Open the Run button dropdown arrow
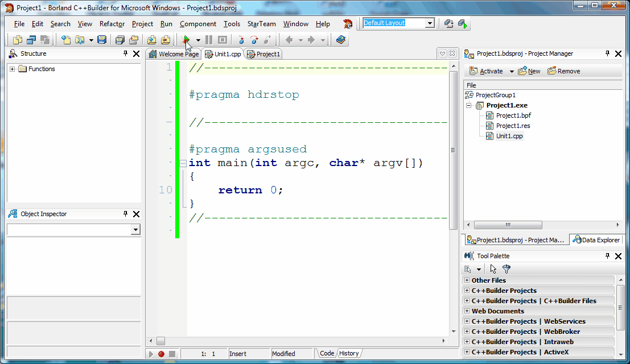 (198, 40)
